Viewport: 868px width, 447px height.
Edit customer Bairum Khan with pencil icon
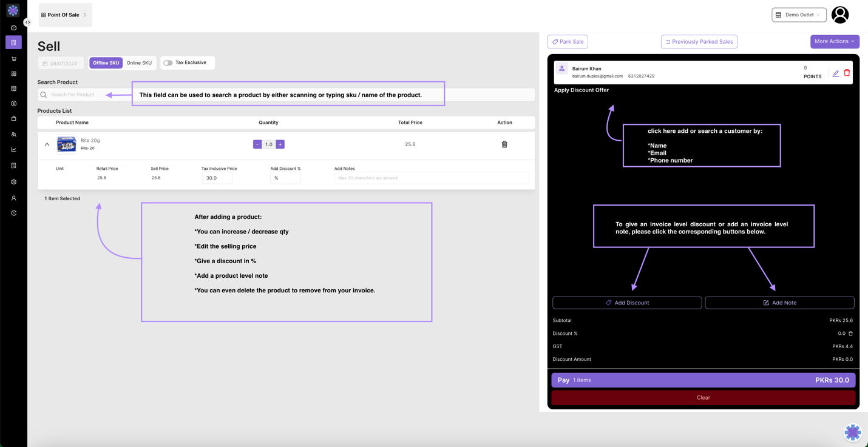point(836,73)
